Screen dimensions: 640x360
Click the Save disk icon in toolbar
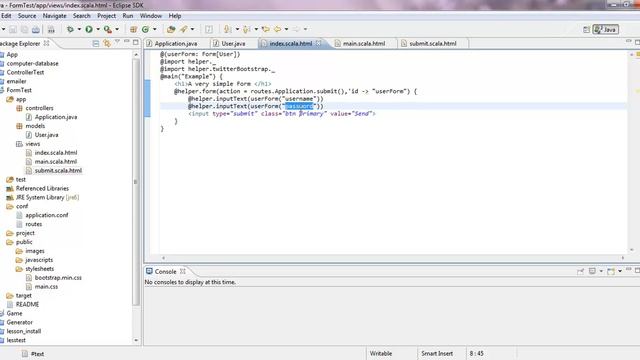(x=13, y=29)
